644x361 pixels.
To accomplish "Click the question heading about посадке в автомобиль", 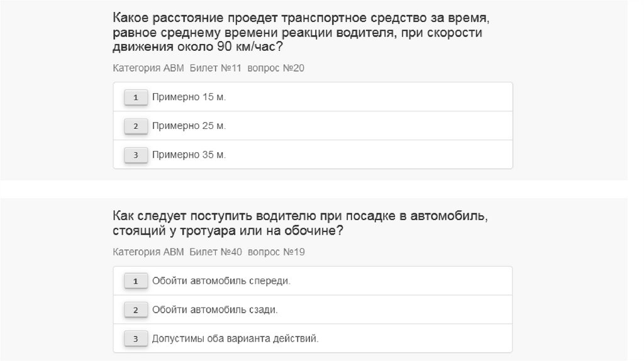I will pyautogui.click(x=300, y=223).
